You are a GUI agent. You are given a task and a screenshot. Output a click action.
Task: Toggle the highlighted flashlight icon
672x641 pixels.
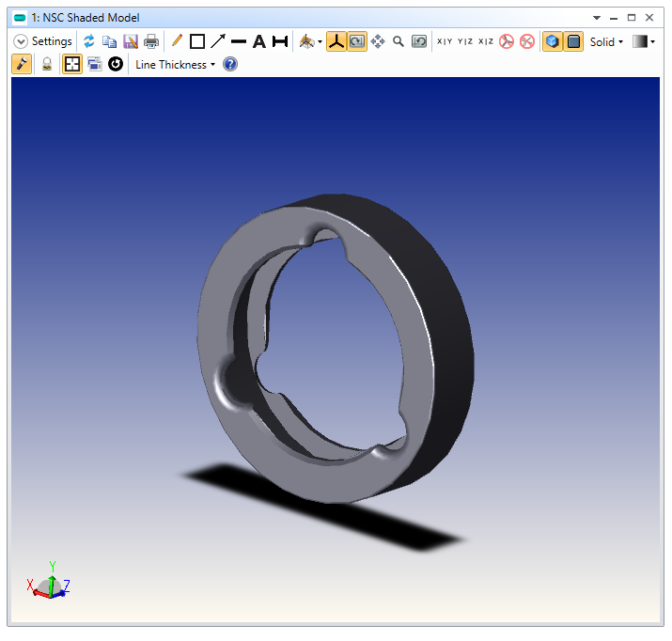click(23, 65)
